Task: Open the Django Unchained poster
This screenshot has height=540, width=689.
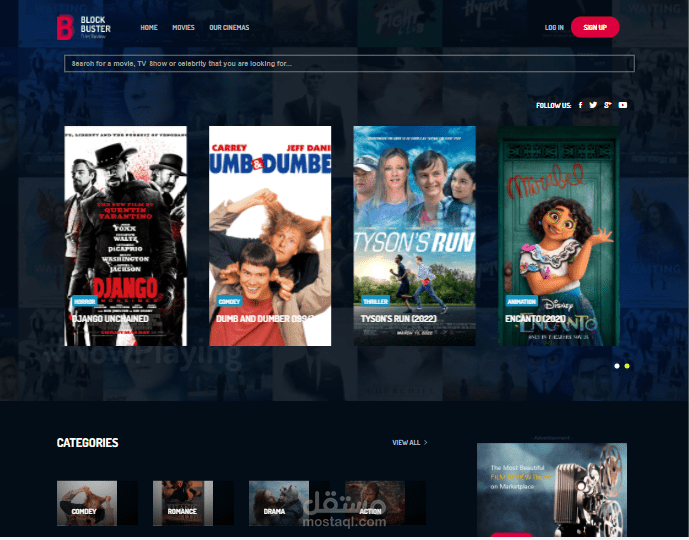Action: [x=126, y=236]
